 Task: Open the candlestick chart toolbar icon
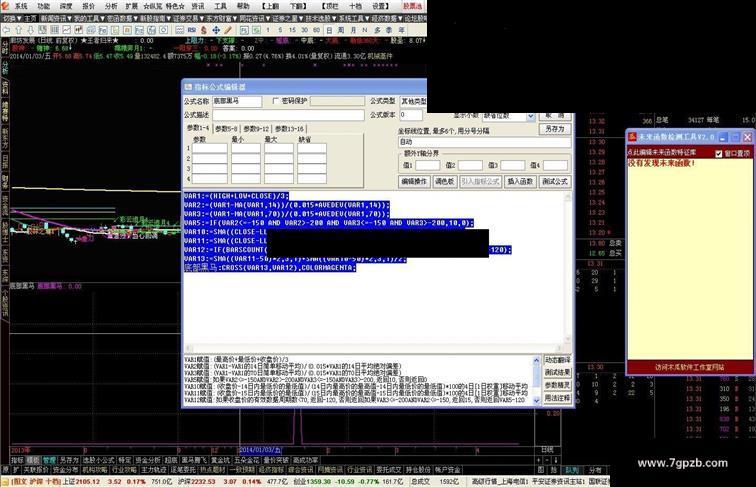click(x=79, y=30)
